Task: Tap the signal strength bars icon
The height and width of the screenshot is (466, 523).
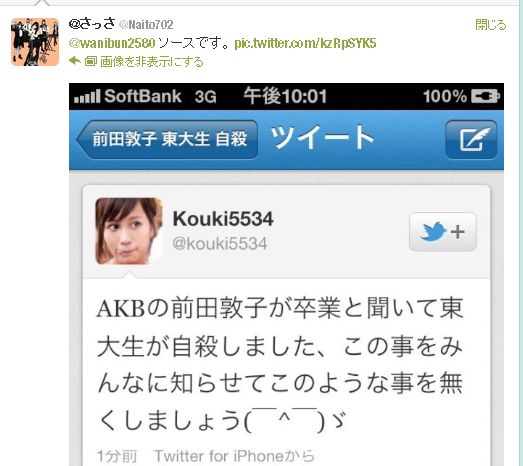Action: (87, 97)
